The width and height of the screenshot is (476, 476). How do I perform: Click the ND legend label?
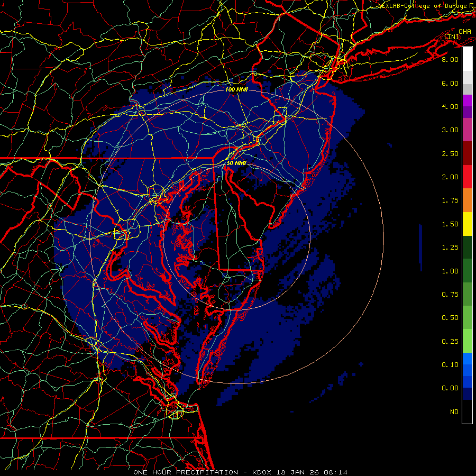pos(454,412)
